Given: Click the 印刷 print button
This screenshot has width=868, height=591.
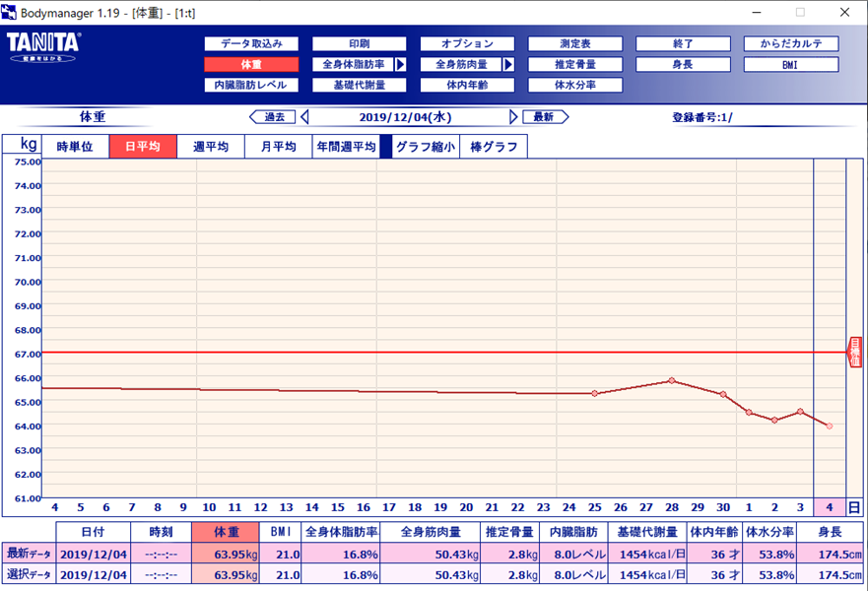Looking at the screenshot, I should tap(359, 43).
